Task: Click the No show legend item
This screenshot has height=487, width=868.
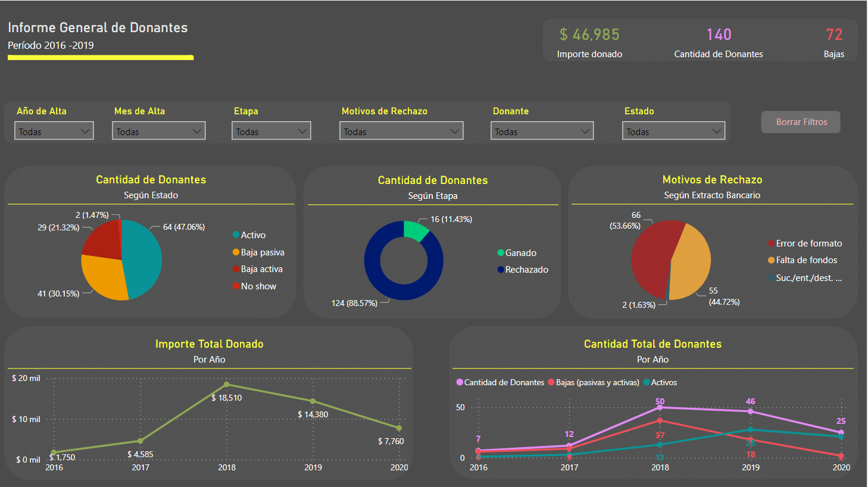Action: click(254, 286)
